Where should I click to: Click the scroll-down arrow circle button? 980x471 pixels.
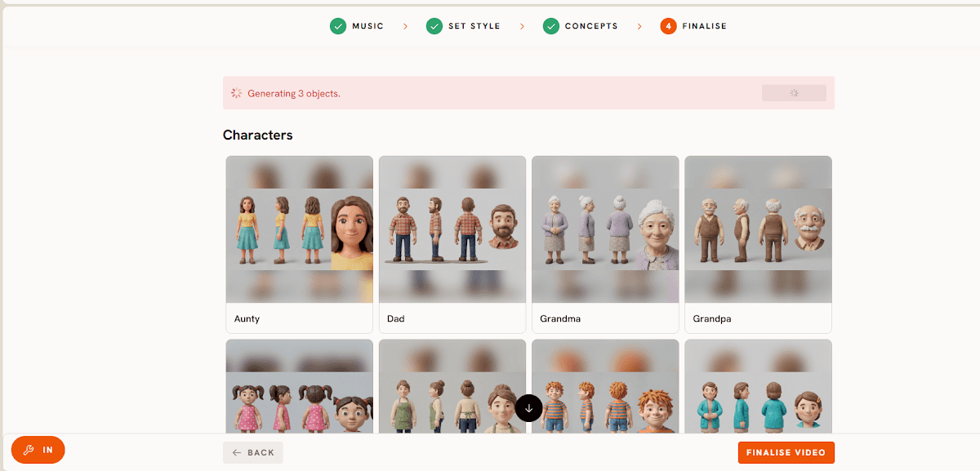[529, 407]
